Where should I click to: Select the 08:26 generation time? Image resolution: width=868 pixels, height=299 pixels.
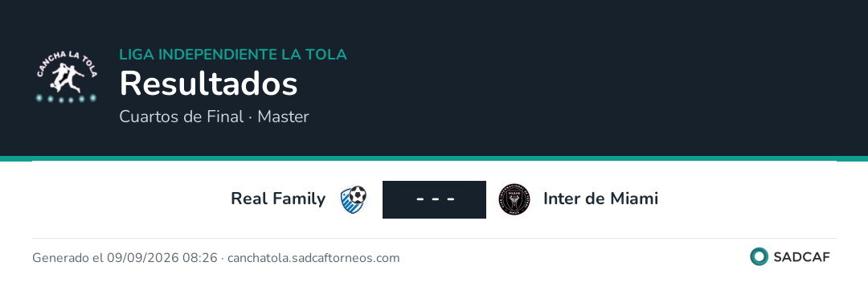[x=200, y=258]
